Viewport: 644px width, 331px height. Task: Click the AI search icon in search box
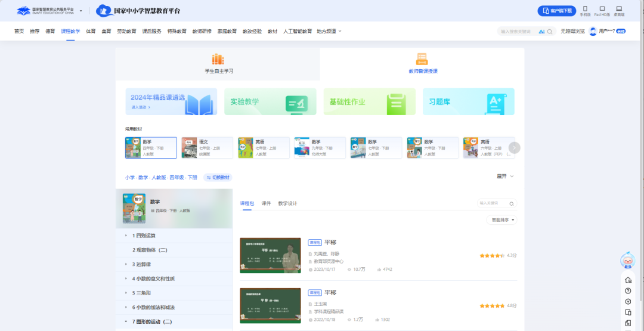coord(541,31)
